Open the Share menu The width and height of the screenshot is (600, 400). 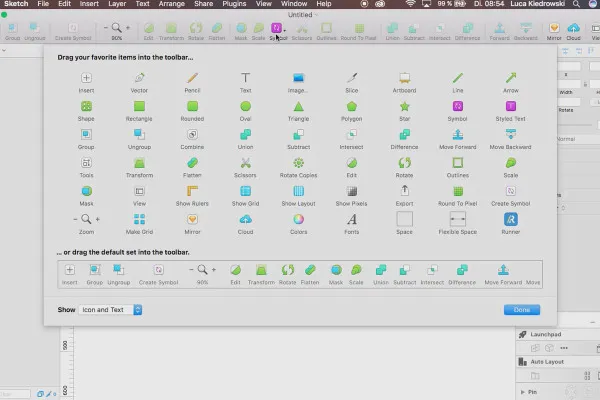[x=204, y=4]
